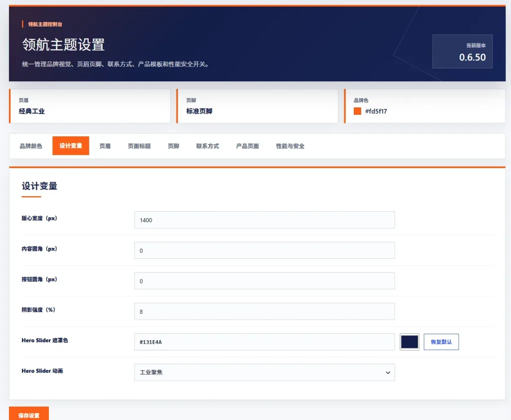Click the 领航主题设置 page title
The height and width of the screenshot is (420, 511).
click(63, 44)
